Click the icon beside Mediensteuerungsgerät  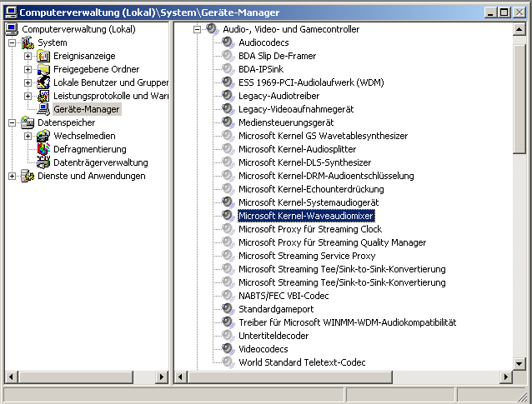click(x=228, y=122)
